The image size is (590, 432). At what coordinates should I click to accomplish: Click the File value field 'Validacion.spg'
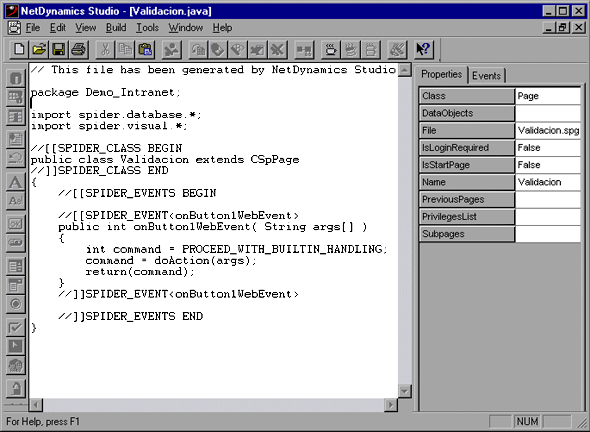pos(548,131)
